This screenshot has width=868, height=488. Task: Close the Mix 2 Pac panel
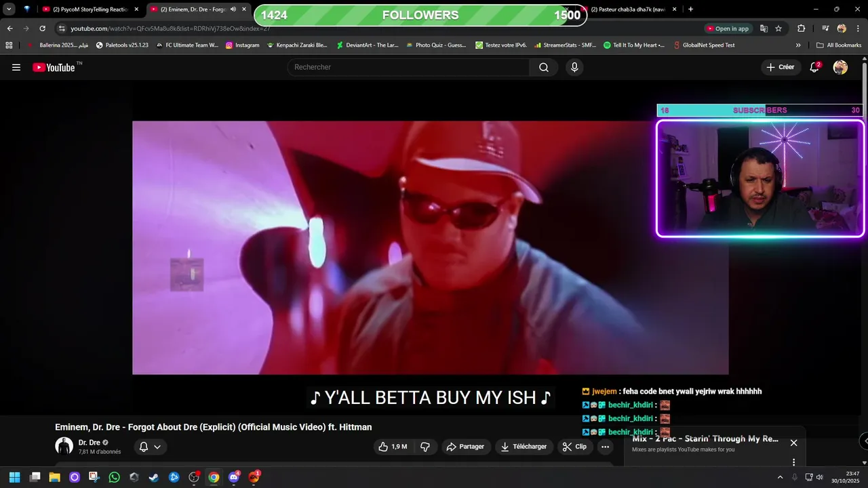pyautogui.click(x=793, y=443)
